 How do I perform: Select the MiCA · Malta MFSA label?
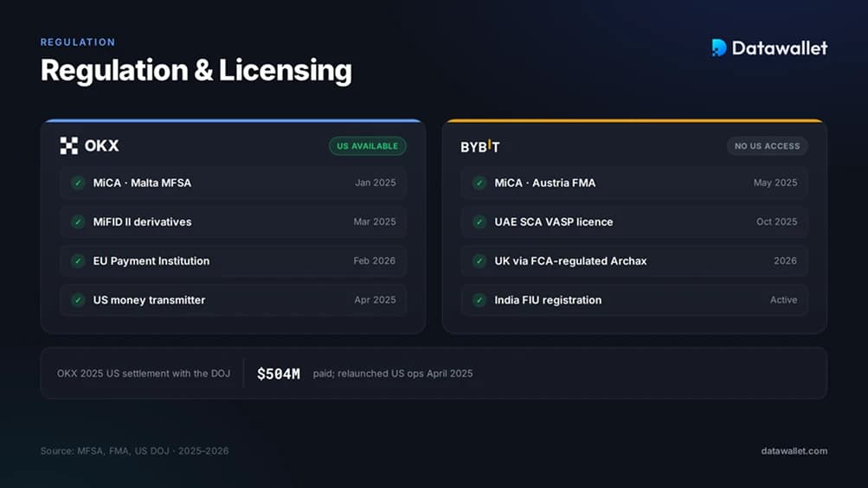[142, 183]
